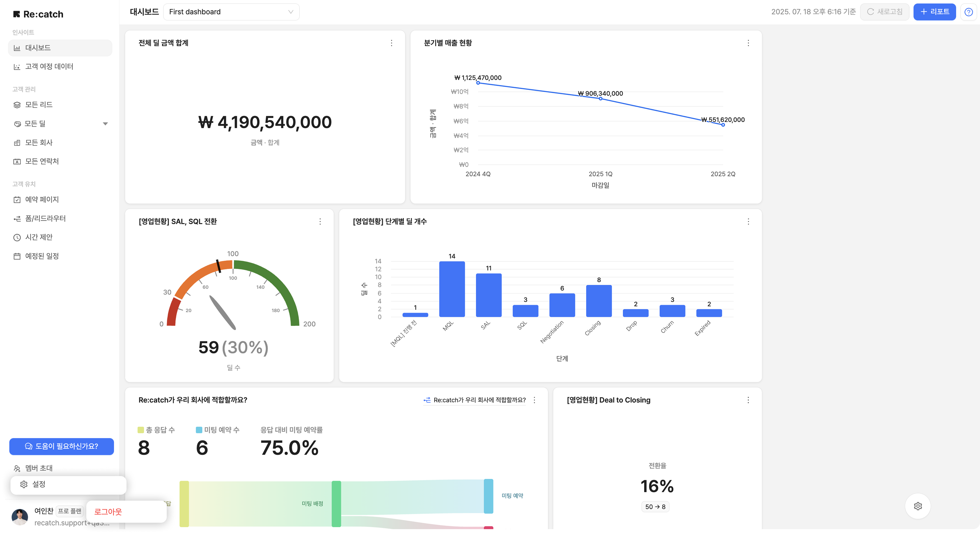Click the 고객 여정 데이터 scatter icon
Screen dimensions: 980x534
[x=17, y=67]
